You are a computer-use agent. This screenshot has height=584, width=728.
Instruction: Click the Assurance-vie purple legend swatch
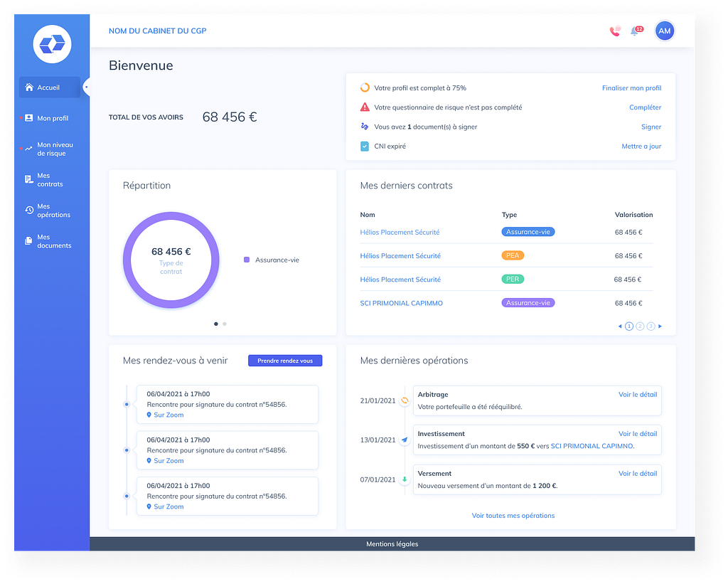[x=247, y=260]
